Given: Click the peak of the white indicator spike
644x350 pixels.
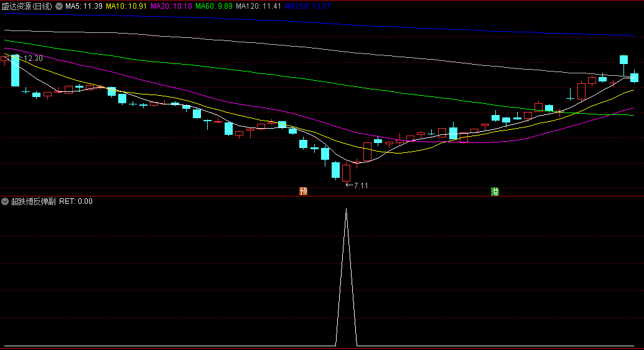Looking at the screenshot, I should pyautogui.click(x=346, y=210).
